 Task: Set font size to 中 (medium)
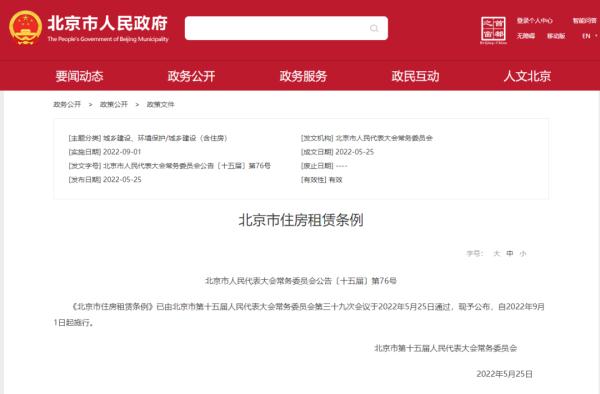click(510, 253)
